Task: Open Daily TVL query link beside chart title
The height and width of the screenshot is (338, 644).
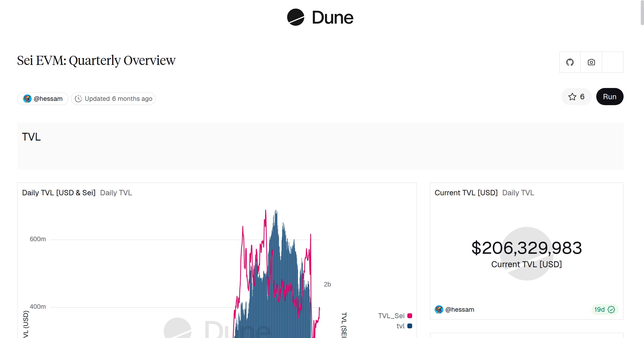Action: [116, 193]
